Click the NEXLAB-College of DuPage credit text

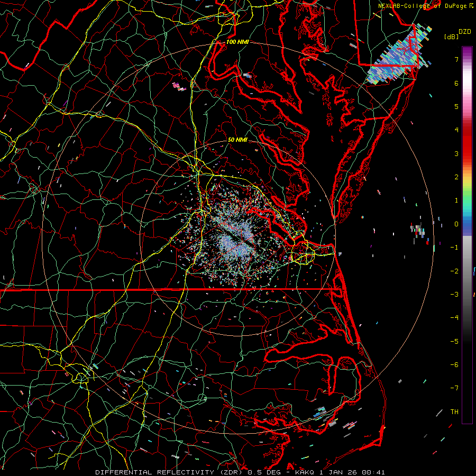[423, 6]
